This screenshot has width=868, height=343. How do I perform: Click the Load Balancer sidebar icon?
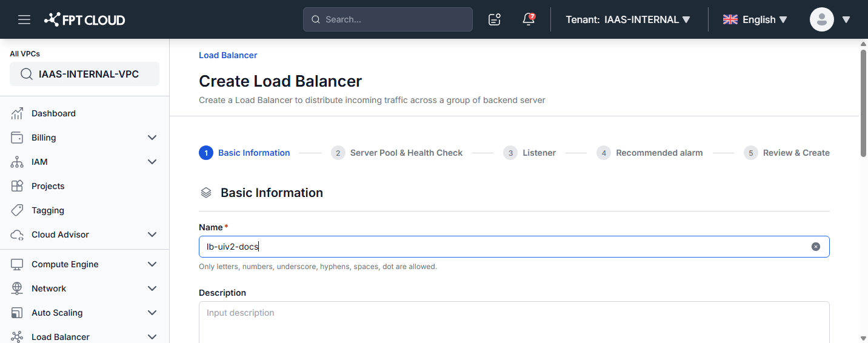tap(17, 337)
